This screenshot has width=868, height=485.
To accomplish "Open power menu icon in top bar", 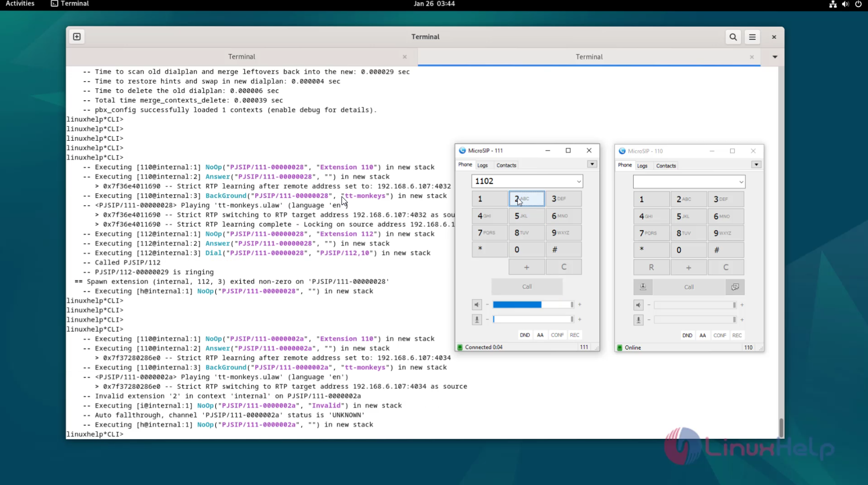I will click(x=858, y=4).
